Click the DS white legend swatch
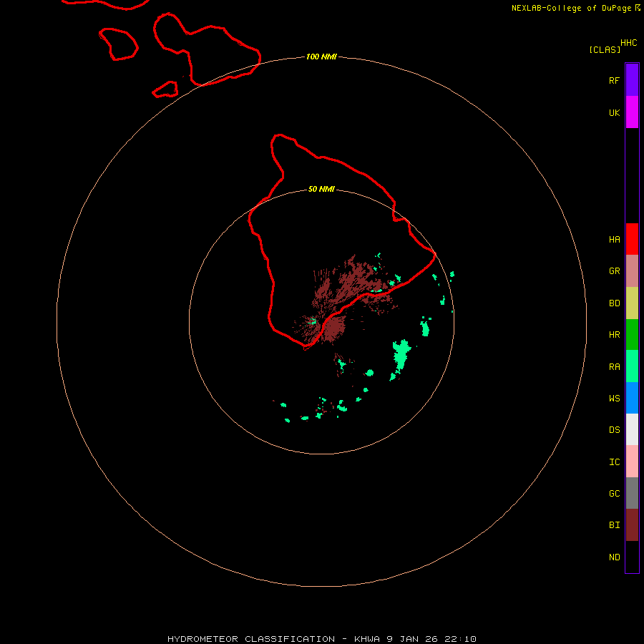The height and width of the screenshot is (644, 644). click(x=632, y=429)
